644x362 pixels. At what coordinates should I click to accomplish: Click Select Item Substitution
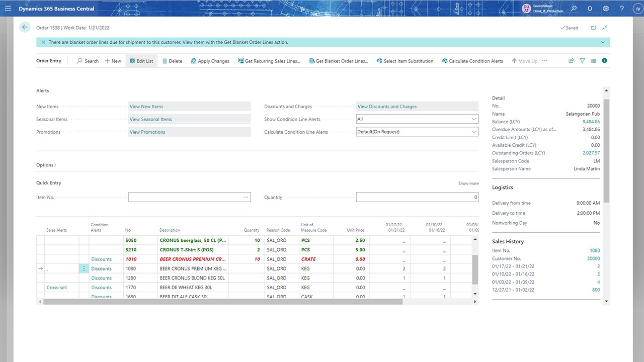point(405,61)
